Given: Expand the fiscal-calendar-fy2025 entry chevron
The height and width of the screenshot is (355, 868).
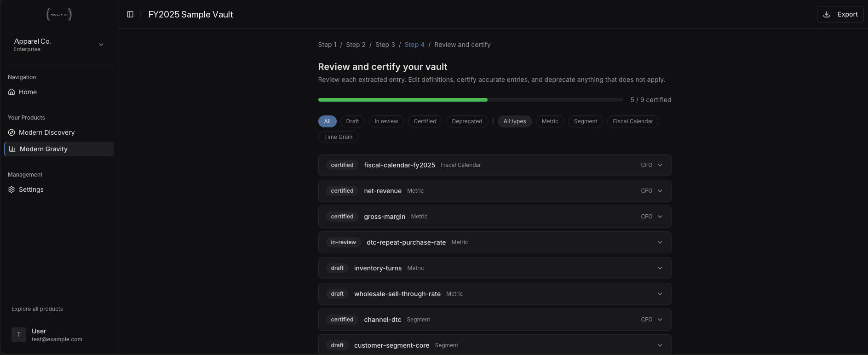Looking at the screenshot, I should (660, 165).
